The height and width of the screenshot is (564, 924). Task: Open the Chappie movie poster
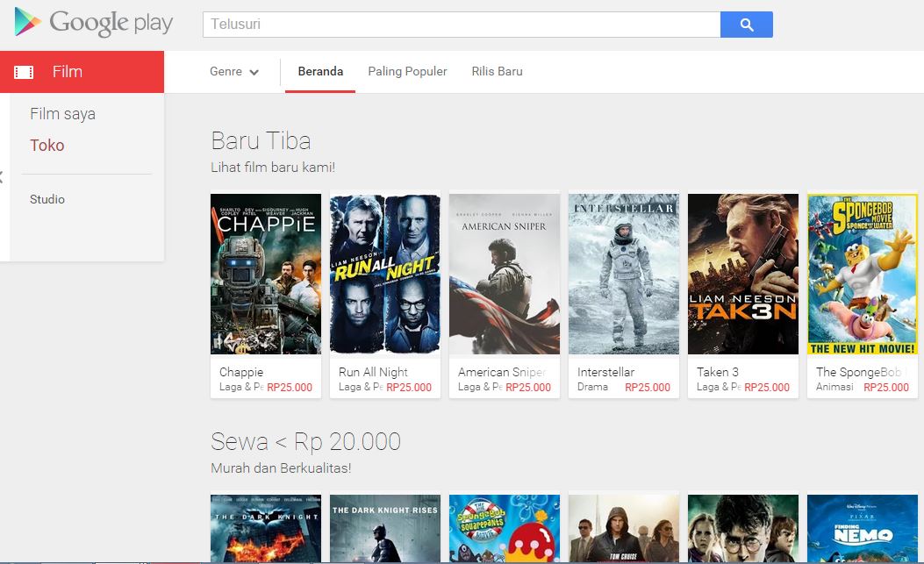coord(266,274)
